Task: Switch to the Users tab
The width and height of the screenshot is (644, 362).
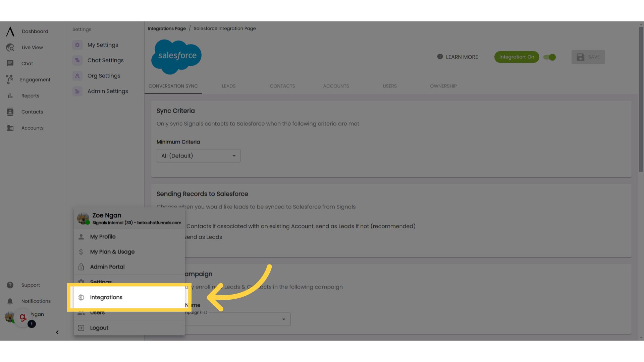Action: coord(390,86)
